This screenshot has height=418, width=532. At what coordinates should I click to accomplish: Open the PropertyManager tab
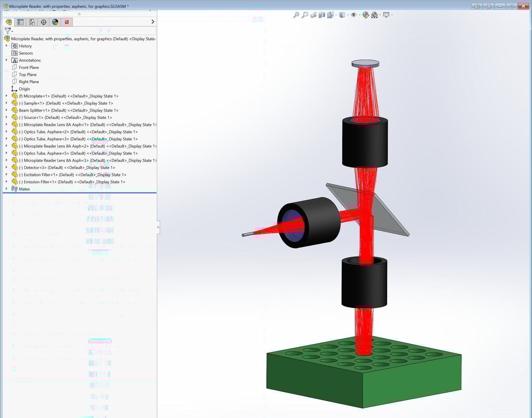[20, 22]
